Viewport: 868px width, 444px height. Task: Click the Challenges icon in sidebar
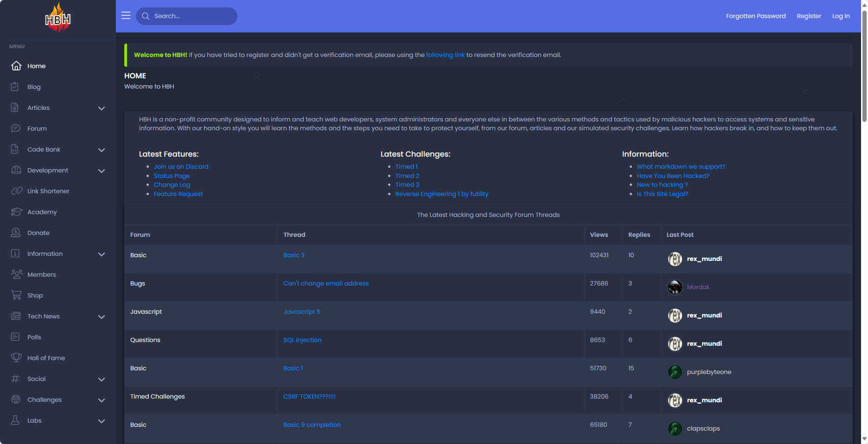[16, 400]
